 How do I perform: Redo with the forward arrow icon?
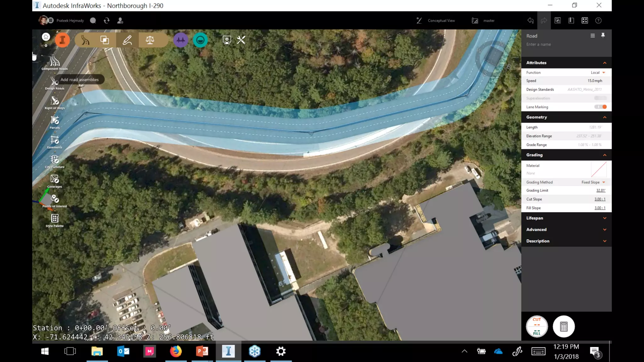[x=544, y=20]
